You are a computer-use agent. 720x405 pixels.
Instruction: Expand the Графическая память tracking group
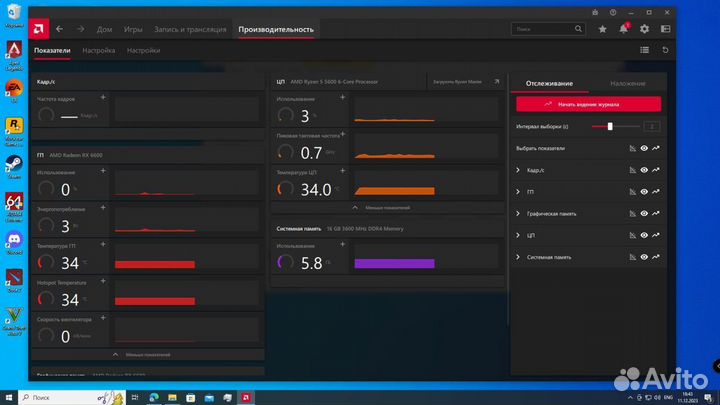518,214
